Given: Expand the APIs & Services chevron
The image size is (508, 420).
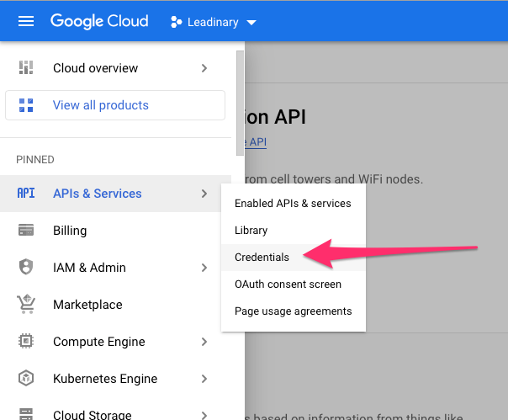Looking at the screenshot, I should point(204,194).
